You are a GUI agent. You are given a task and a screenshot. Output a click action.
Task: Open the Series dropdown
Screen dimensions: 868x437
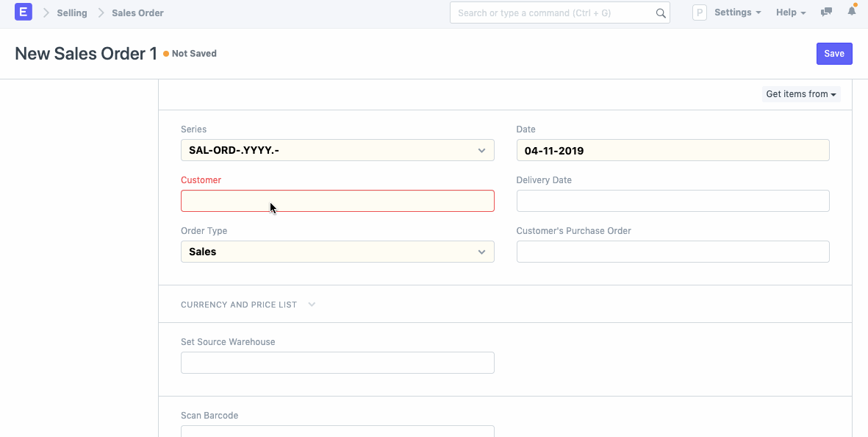coord(337,151)
